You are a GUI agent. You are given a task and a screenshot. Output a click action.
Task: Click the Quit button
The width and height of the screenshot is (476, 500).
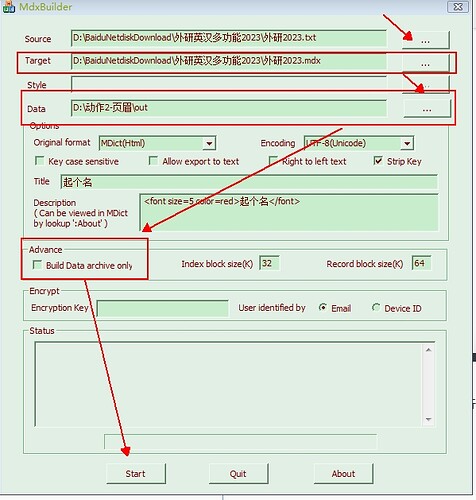click(238, 473)
